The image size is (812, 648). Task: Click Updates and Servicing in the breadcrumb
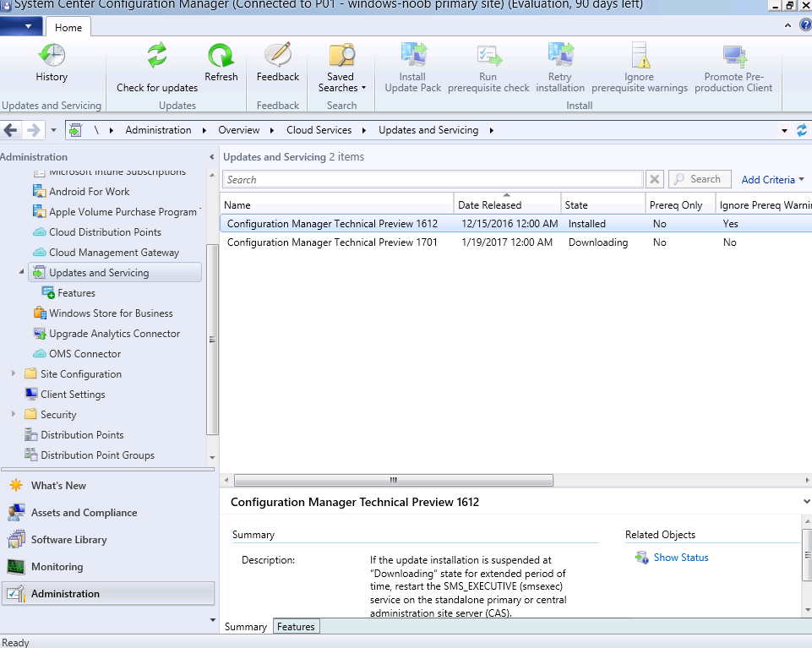(428, 130)
